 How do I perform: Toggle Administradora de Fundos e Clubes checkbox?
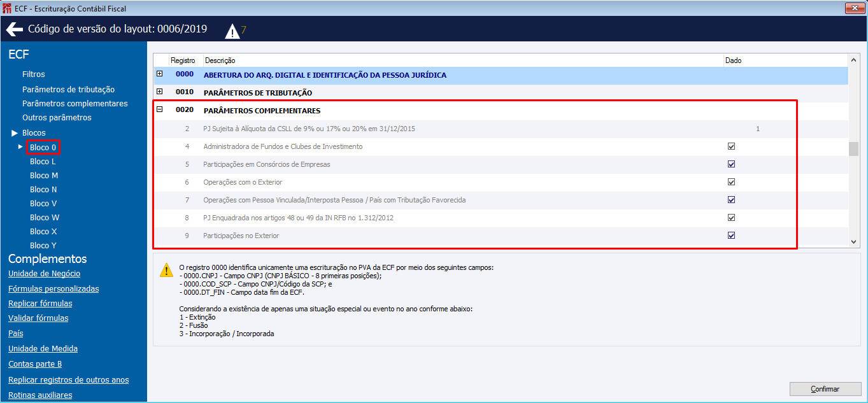click(x=731, y=146)
